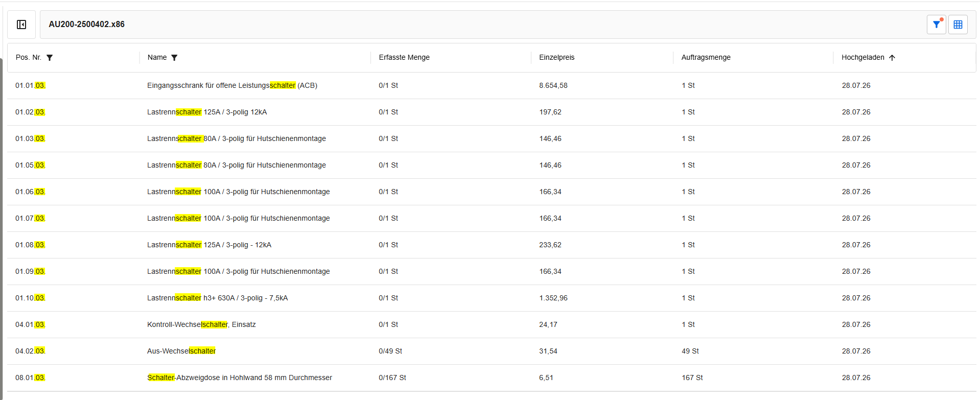This screenshot has height=400, width=980.
Task: Select position 04.02.03. cell
Action: tap(30, 351)
